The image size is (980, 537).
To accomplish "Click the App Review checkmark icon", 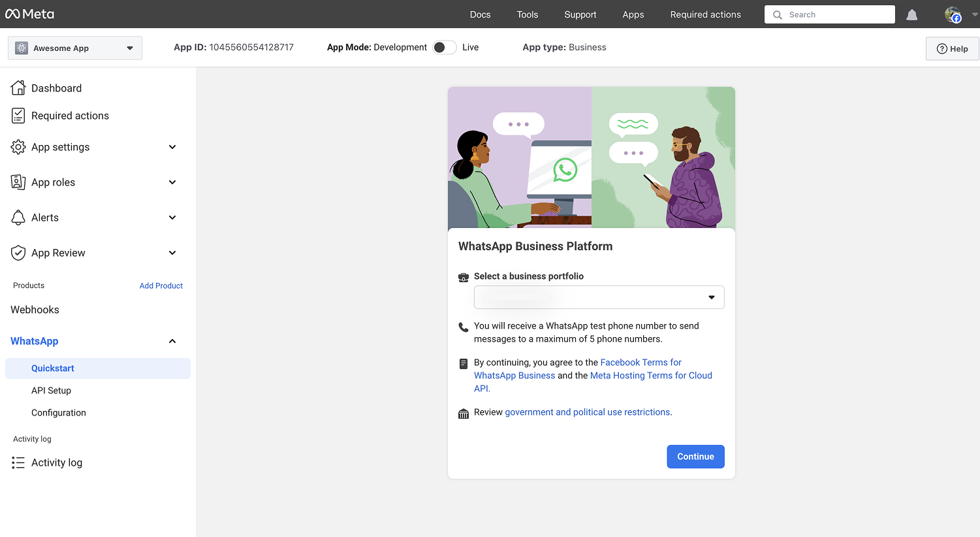I will point(18,252).
